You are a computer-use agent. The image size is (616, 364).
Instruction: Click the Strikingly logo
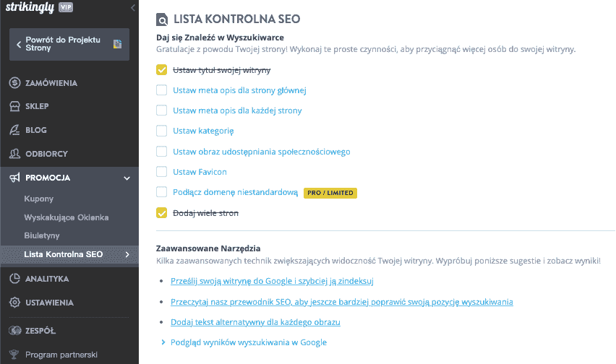click(30, 7)
